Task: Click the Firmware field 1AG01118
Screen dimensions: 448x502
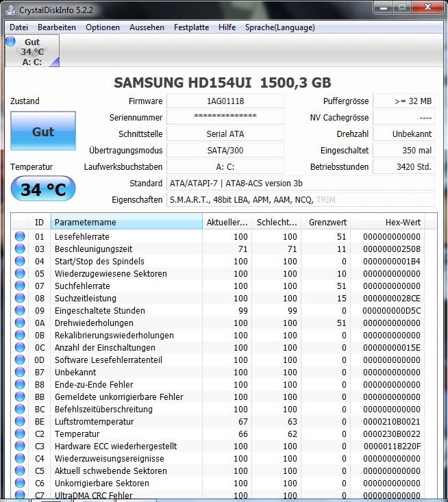Action: point(225,101)
